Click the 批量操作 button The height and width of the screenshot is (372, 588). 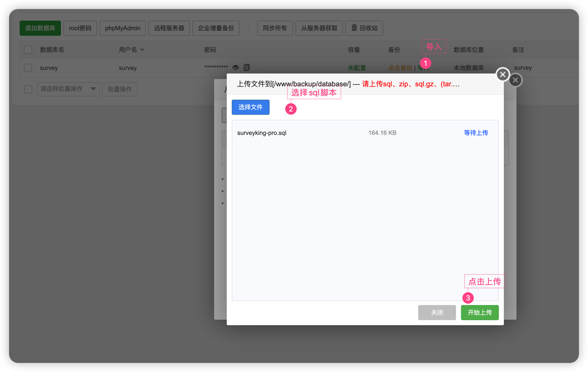[x=120, y=89]
